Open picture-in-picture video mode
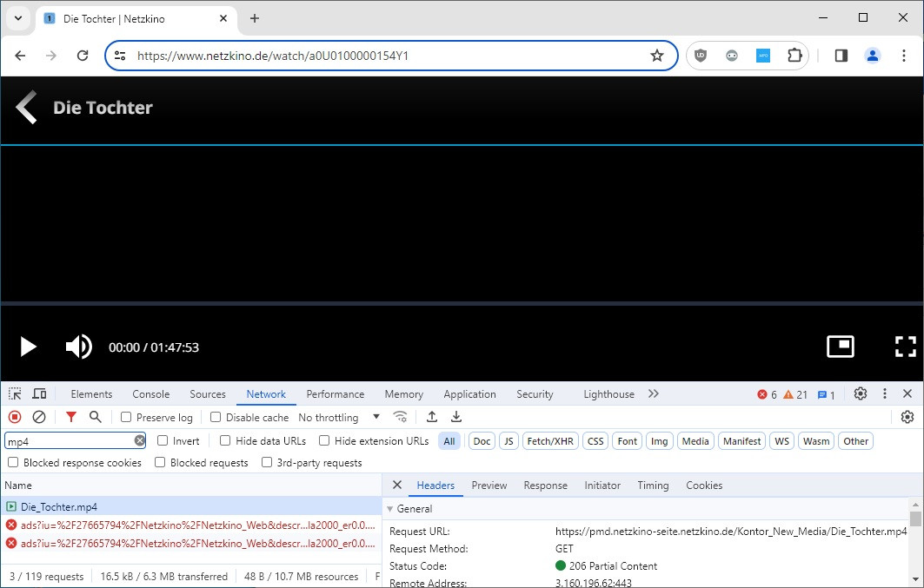 [x=841, y=347]
